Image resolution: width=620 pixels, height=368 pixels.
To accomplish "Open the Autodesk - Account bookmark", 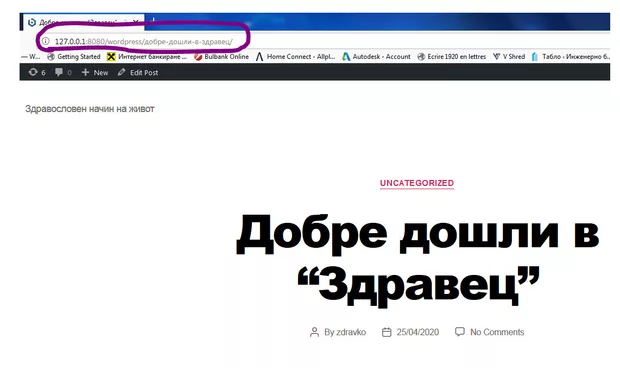I will 376,57.
